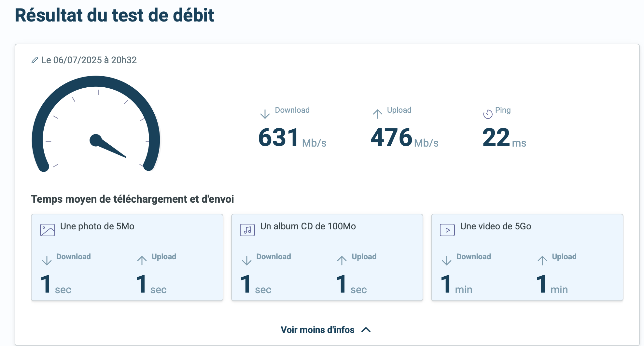Image resolution: width=644 pixels, height=346 pixels.
Task: Click the 476 Mb/s upload value
Action: 404,138
